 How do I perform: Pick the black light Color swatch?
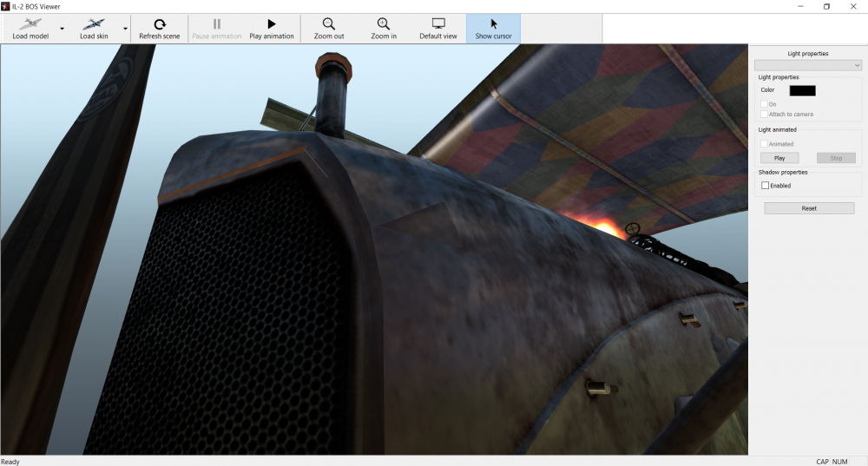[x=802, y=90]
